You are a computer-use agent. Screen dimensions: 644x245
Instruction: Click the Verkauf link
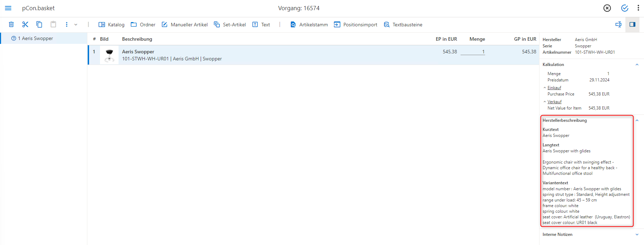click(555, 102)
